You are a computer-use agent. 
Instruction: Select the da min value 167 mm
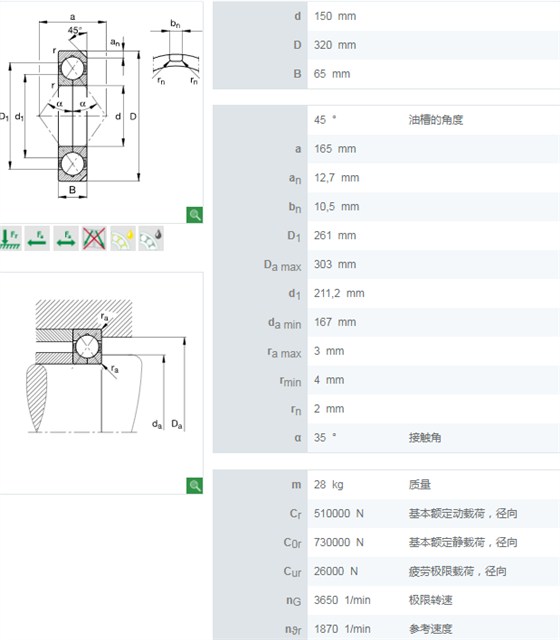[335, 322]
